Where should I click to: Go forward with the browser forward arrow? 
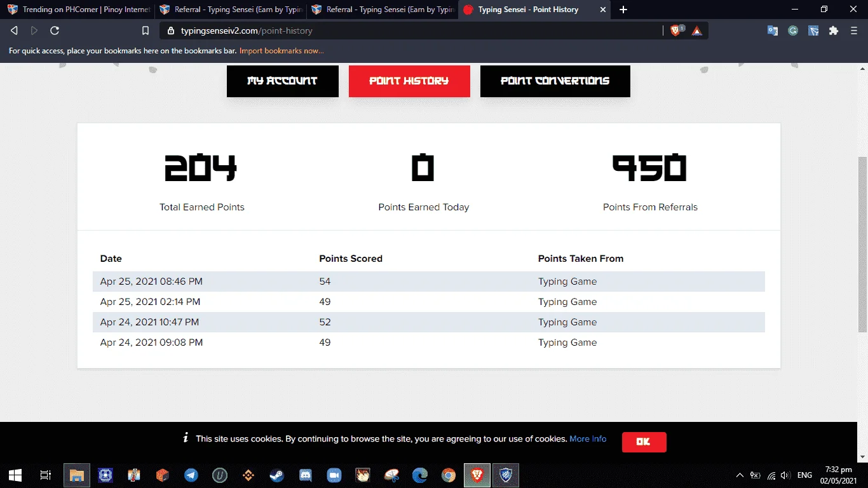click(34, 30)
